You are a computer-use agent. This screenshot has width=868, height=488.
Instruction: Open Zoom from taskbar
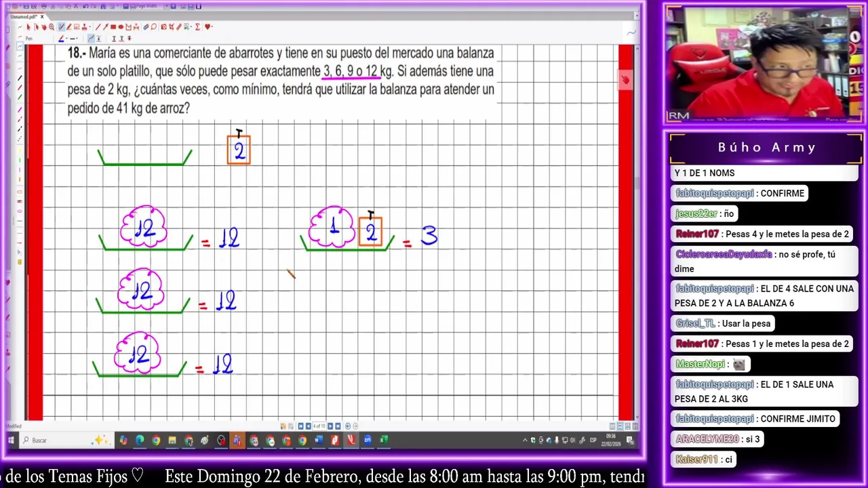click(368, 441)
